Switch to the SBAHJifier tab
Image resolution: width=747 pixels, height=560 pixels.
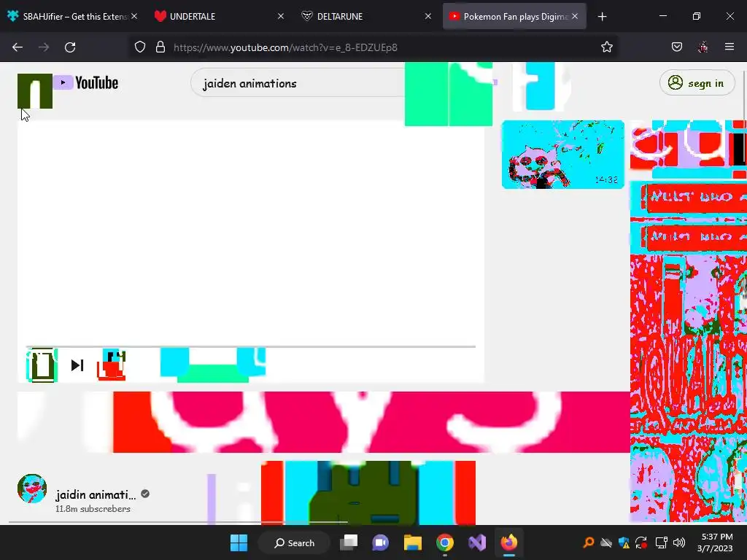pyautogui.click(x=74, y=17)
